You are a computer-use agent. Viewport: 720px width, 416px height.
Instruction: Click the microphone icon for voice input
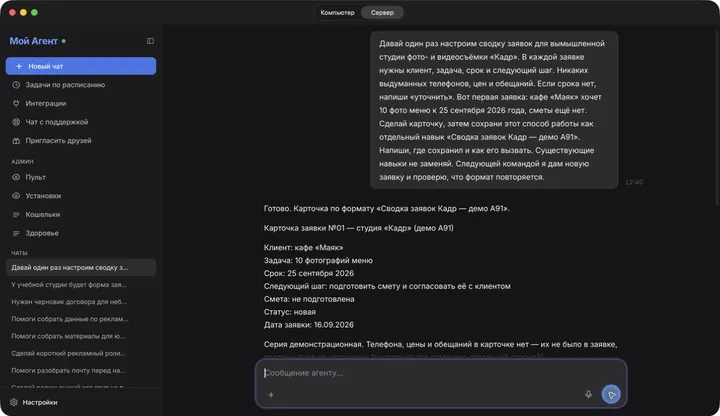(x=588, y=394)
